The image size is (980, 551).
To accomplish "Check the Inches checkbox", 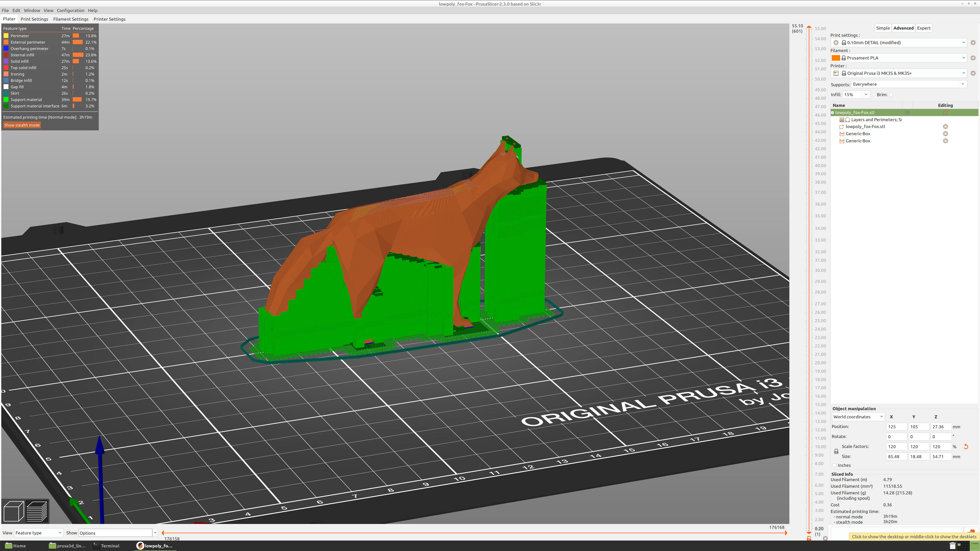I will point(834,466).
